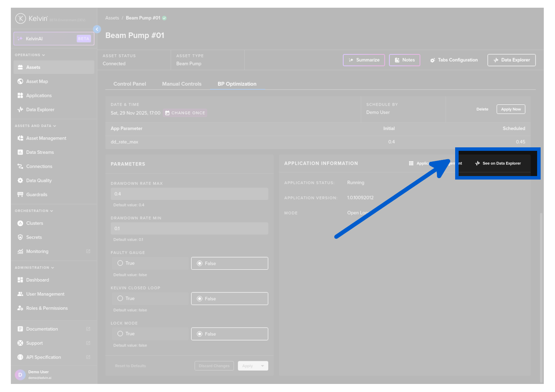Open Guardrails icon in sidebar
The image size is (555, 392).
click(x=20, y=195)
